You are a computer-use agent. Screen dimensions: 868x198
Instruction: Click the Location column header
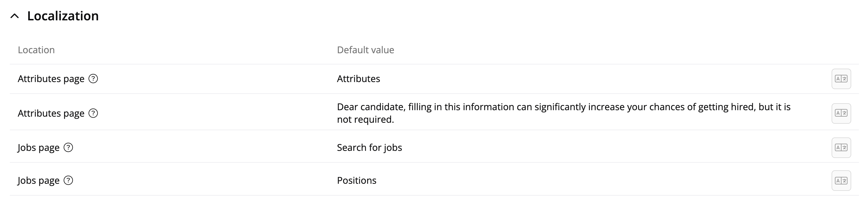[36, 50]
